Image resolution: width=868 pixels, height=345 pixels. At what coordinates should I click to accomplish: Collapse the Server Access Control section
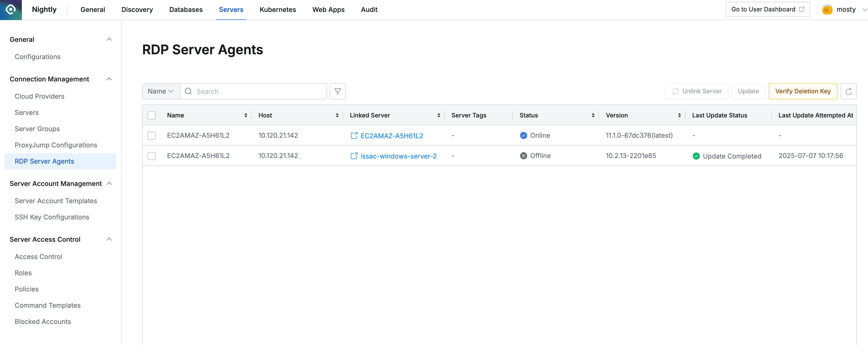(109, 239)
